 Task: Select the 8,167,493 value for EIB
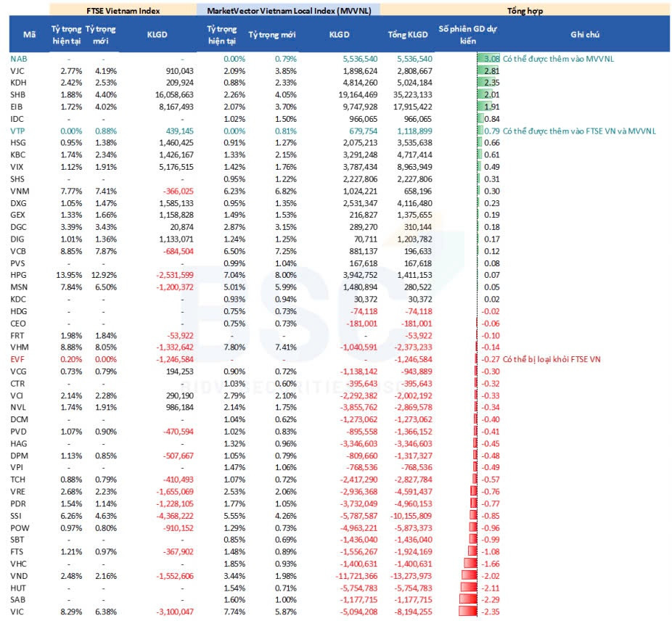pos(176,107)
